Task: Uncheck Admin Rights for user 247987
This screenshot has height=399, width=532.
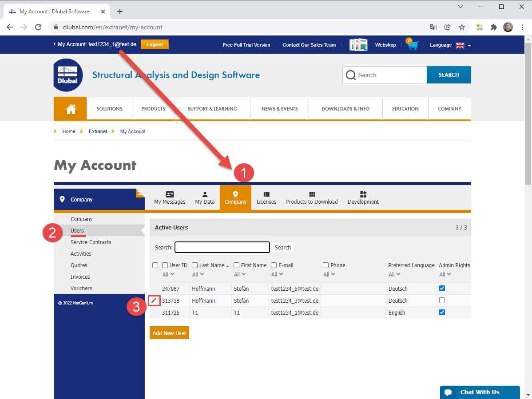Action: (x=442, y=288)
